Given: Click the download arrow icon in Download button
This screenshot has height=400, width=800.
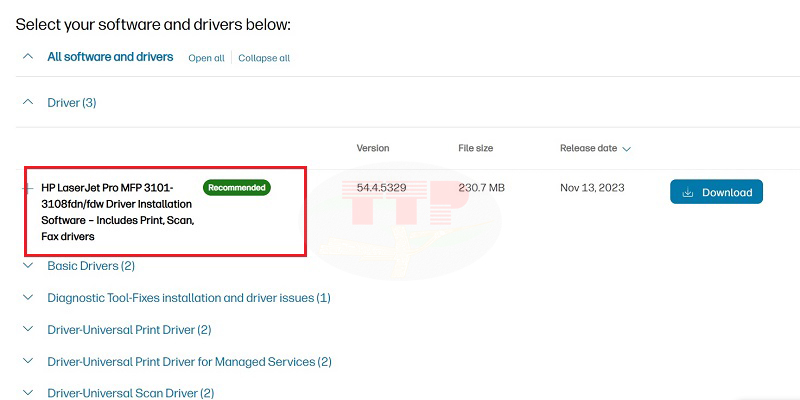Looking at the screenshot, I should (x=688, y=192).
